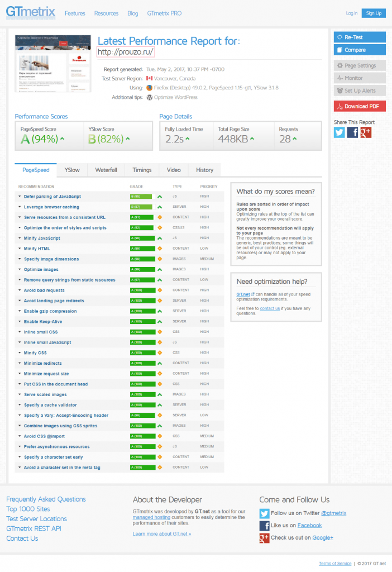This screenshot has width=392, height=572.
Task: Click trend arrow next to PageSpeed Score
Action: [62, 139]
